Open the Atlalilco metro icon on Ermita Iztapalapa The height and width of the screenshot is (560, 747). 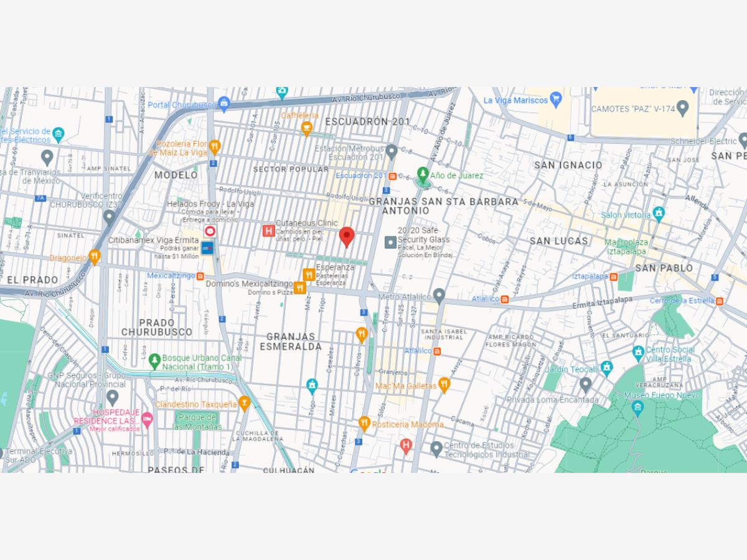coord(505,299)
